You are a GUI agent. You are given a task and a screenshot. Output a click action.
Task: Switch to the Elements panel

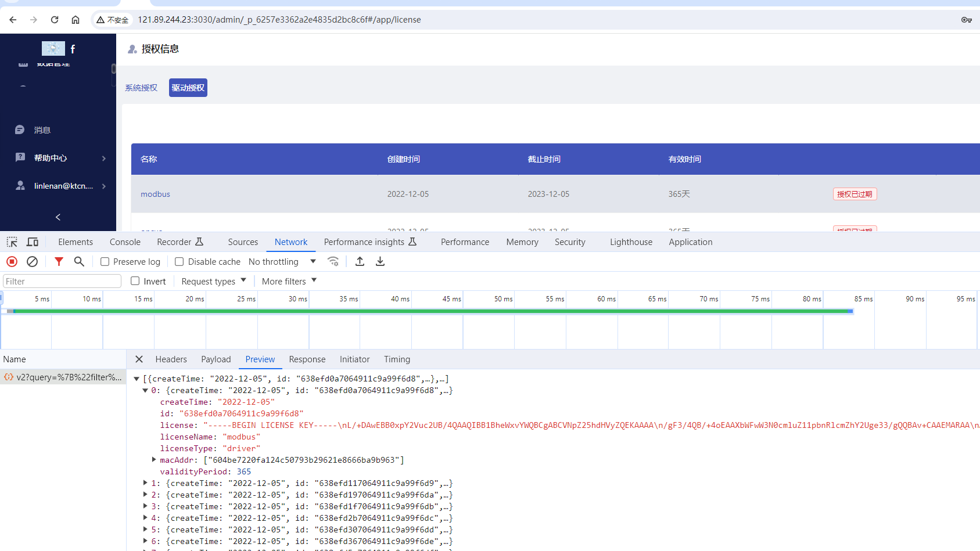[x=76, y=242]
